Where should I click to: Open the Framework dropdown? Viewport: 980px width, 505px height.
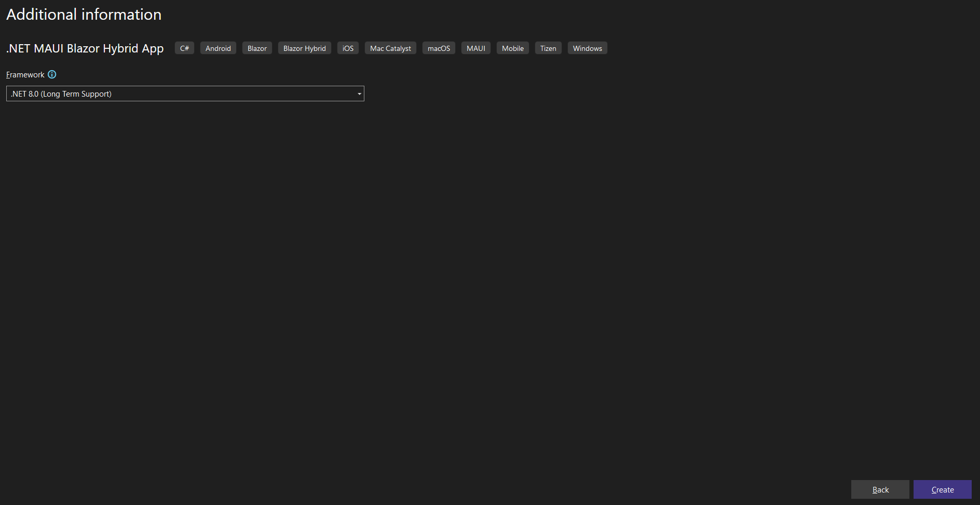[185, 94]
